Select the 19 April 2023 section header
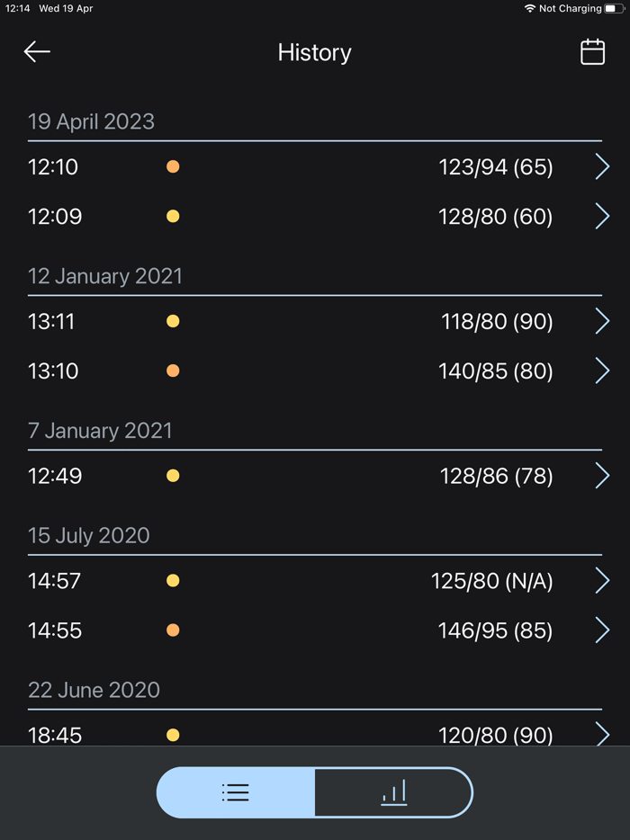This screenshot has height=840, width=630. tap(91, 121)
